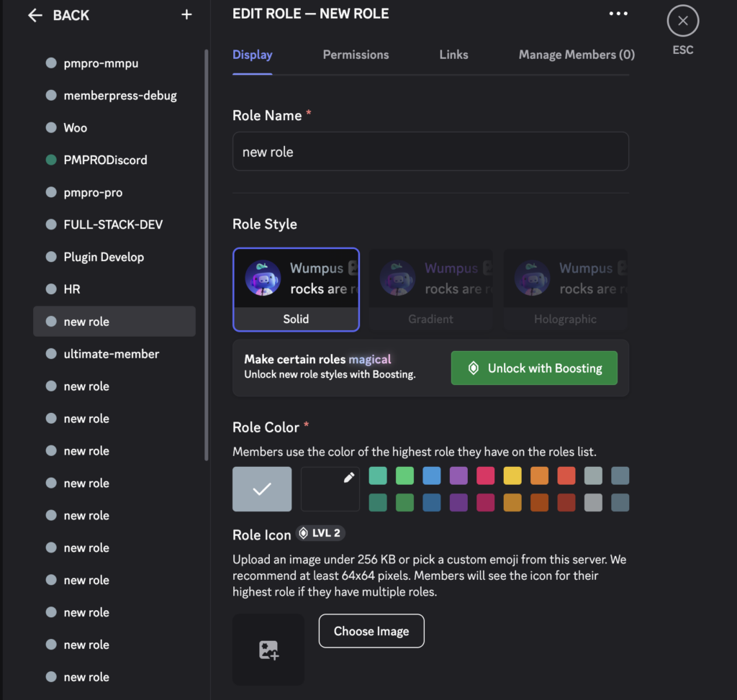Open the three-dot role options menu

(x=618, y=14)
